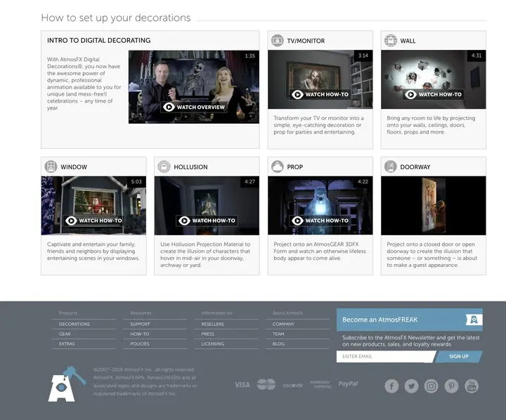
Task: Click the 1:35 duration label on intro video
Action: pos(250,55)
